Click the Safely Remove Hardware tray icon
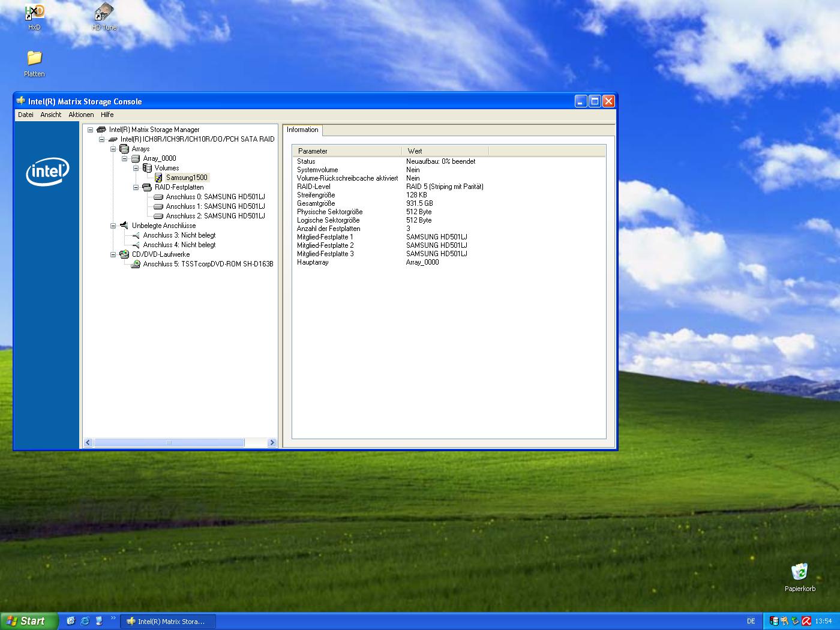 [x=796, y=621]
